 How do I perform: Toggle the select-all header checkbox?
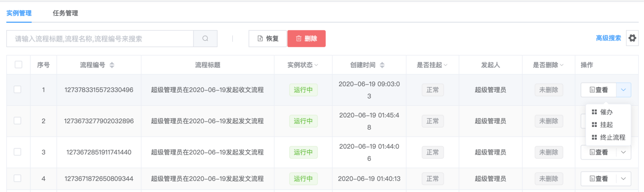pyautogui.click(x=18, y=65)
